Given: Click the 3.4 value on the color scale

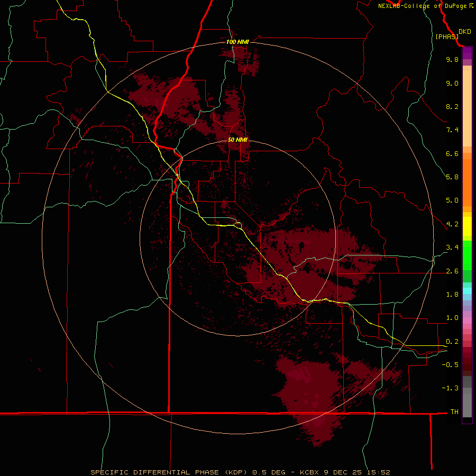Looking at the screenshot, I should point(452,248).
